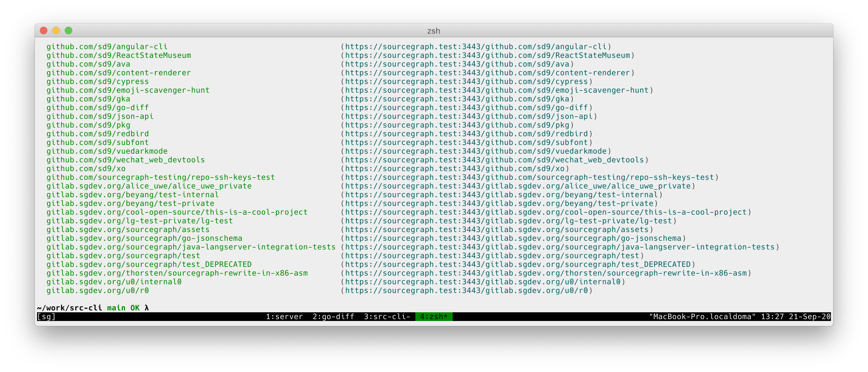Click the github.com/sd9/ReactStateMuseum repo name
Image resolution: width=868 pixels, height=372 pixels.
click(119, 55)
